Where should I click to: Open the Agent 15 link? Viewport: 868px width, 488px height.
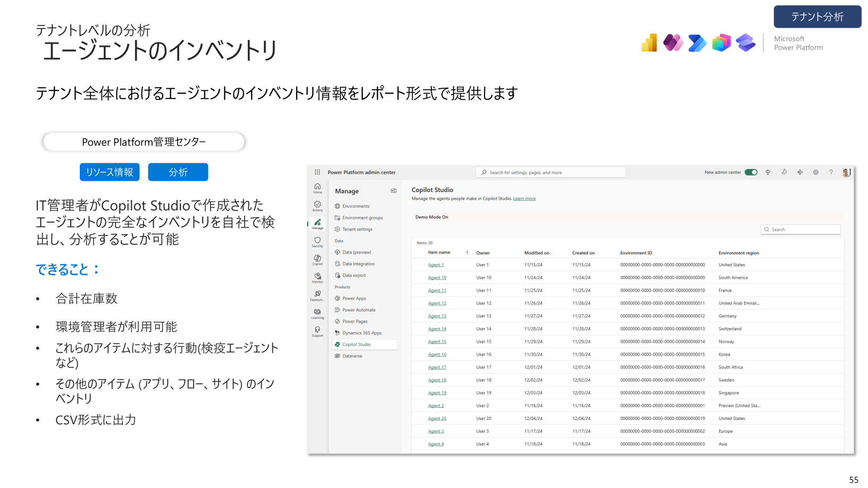click(x=437, y=342)
